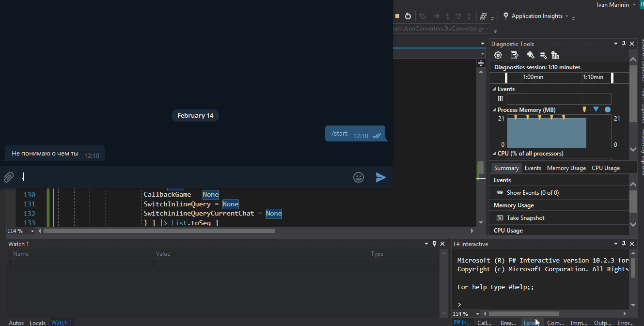The height and width of the screenshot is (326, 644).
Task: Pin the Watch 1 window
Action: coord(434,244)
